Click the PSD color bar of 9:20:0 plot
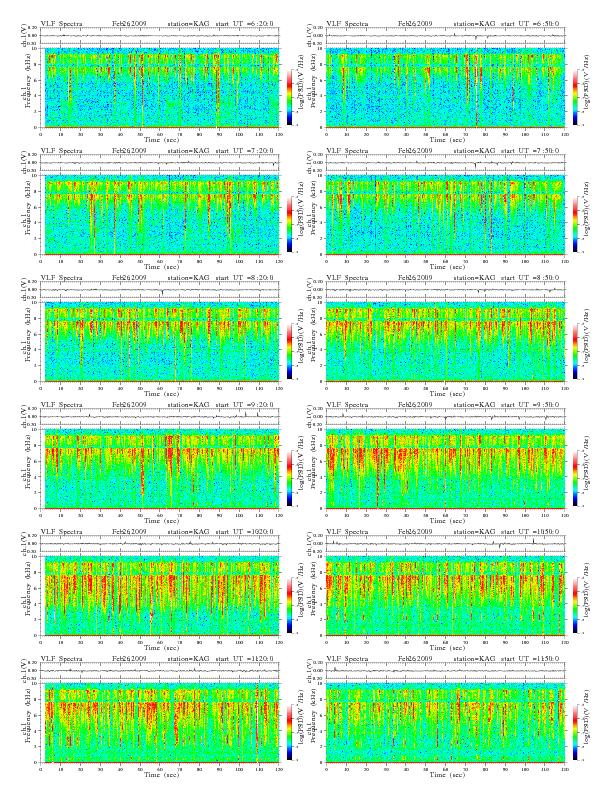Screen dimensions: 612x792 coord(289,478)
